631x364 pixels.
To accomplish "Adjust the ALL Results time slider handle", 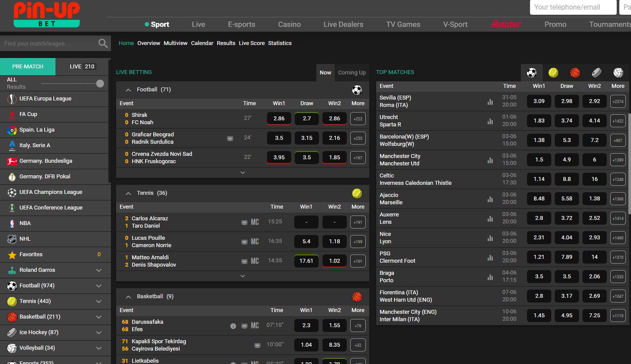I will 100,84.
